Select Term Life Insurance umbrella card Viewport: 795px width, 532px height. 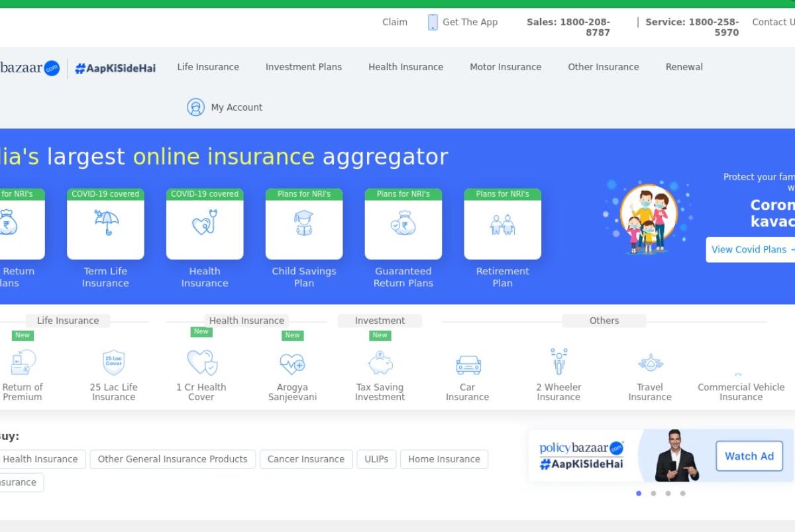click(105, 224)
